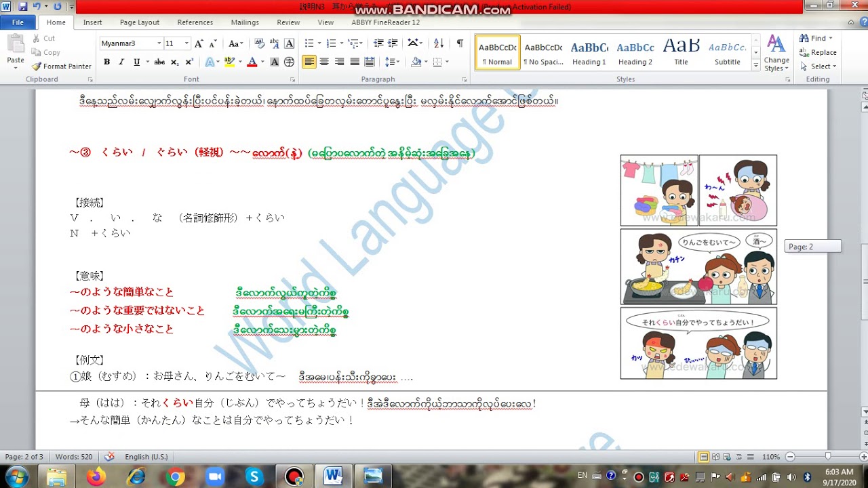Viewport: 868px width, 488px height.
Task: Open Zoom from the taskbar
Action: coord(215,476)
